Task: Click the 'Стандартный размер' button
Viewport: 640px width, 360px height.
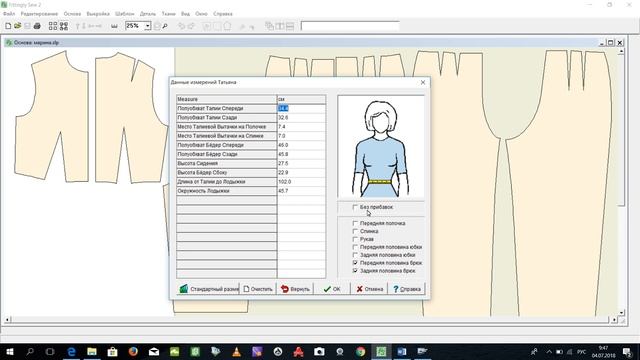Action: tap(208, 289)
